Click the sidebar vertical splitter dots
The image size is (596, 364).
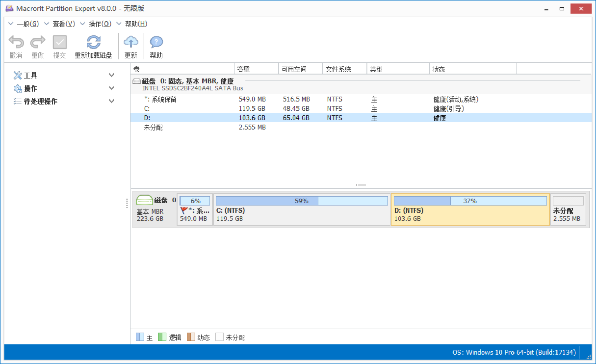(127, 203)
